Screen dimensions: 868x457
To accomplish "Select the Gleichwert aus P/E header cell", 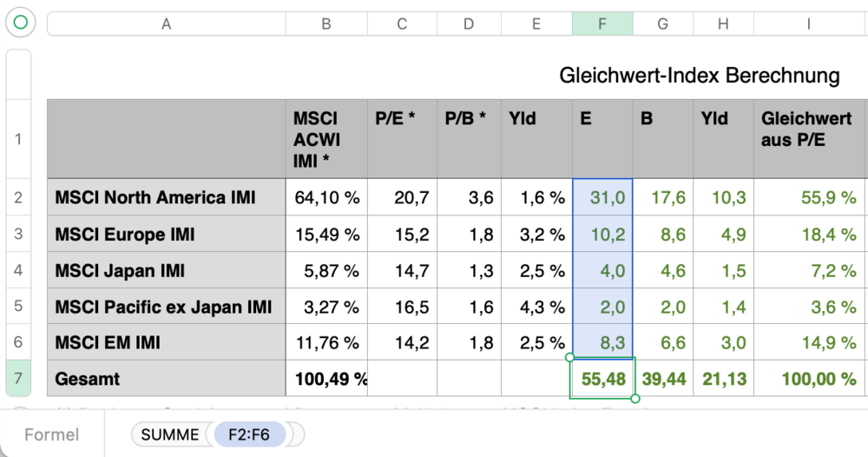I will 808,139.
